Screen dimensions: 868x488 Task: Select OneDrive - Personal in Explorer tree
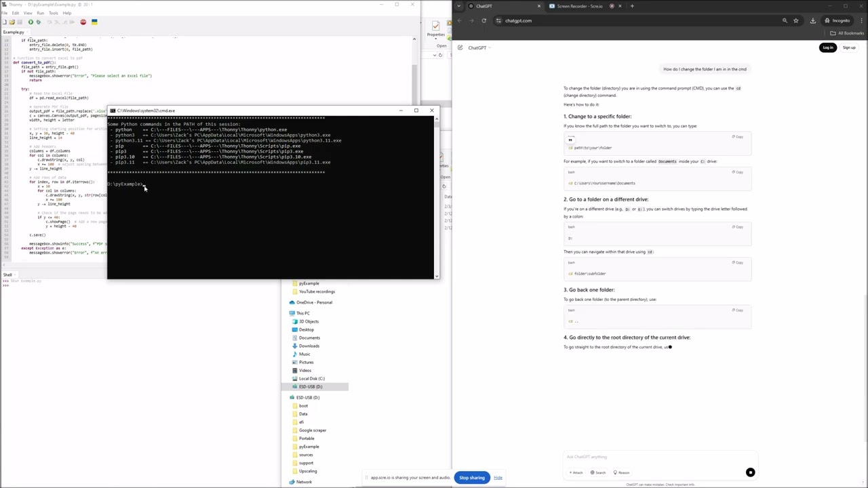[x=311, y=302]
